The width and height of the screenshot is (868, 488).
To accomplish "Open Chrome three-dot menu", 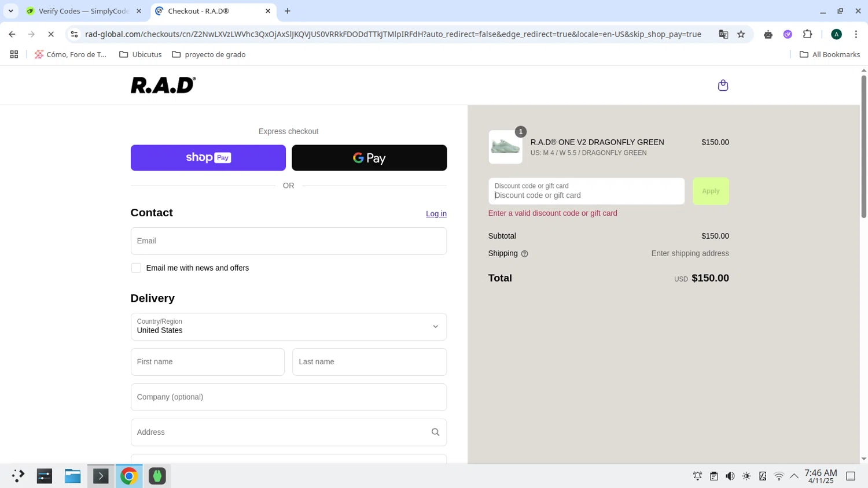I will [856, 34].
